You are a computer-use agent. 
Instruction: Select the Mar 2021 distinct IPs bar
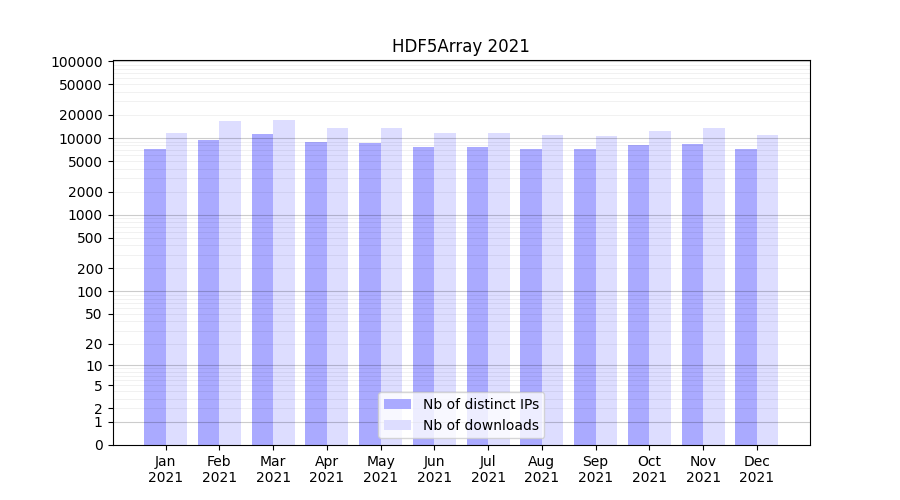262,289
